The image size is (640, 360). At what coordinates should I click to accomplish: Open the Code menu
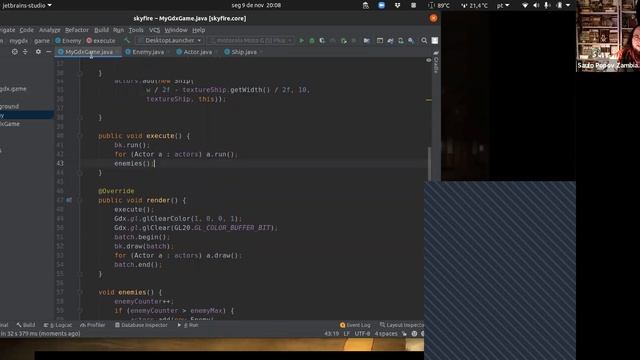pyautogui.click(x=27, y=30)
